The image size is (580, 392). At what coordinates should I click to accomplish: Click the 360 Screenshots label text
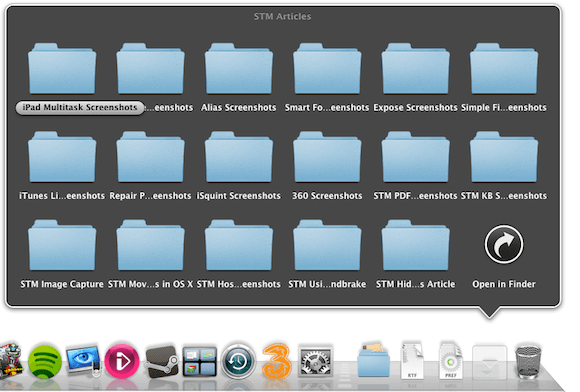point(327,196)
